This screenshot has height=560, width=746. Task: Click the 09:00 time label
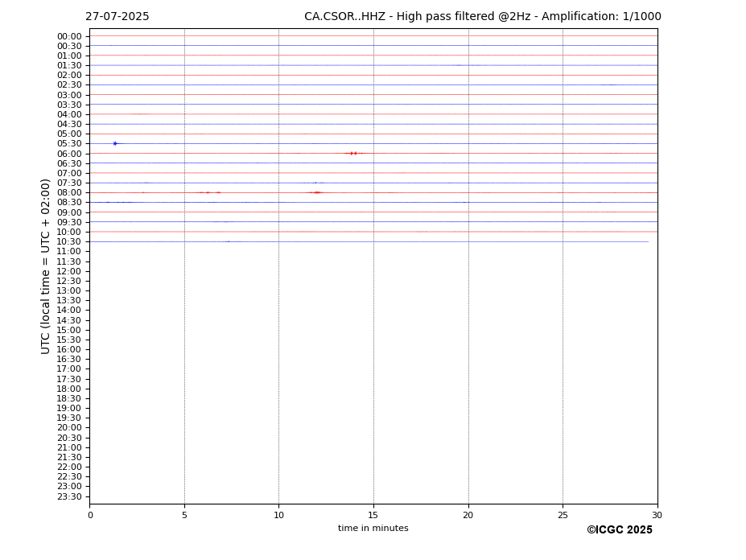pyautogui.click(x=69, y=212)
